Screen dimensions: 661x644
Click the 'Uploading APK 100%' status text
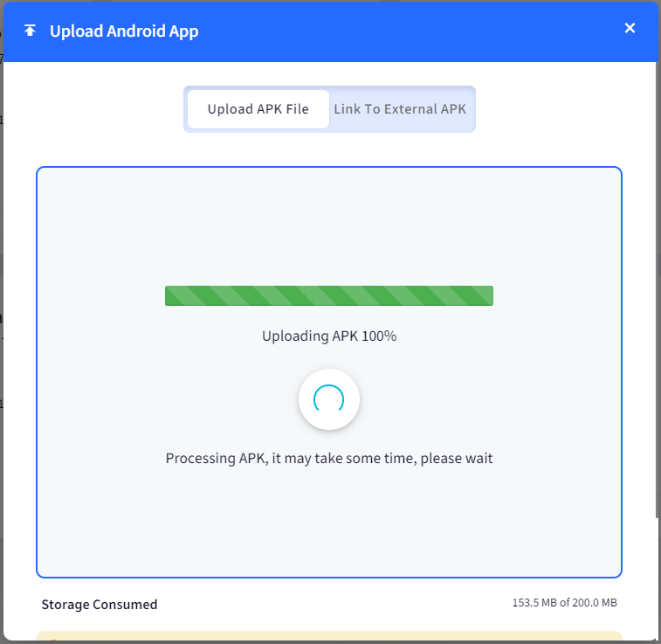tap(328, 336)
